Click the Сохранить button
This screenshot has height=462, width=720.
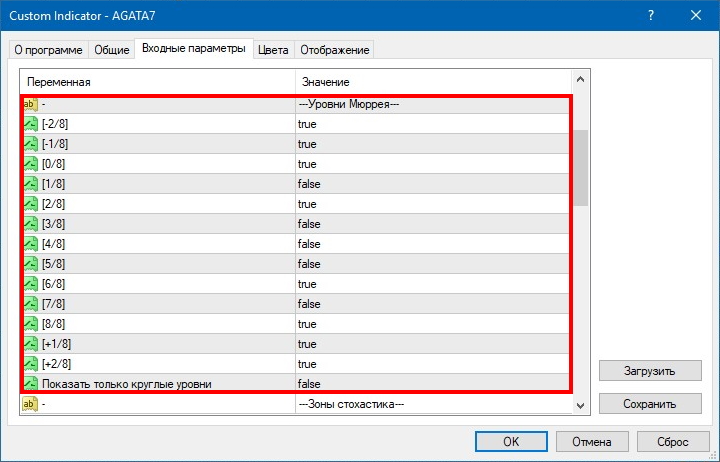tap(650, 404)
